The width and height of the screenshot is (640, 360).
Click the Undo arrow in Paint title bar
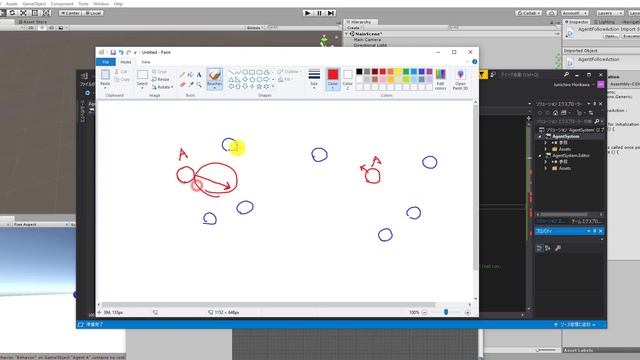(x=121, y=52)
